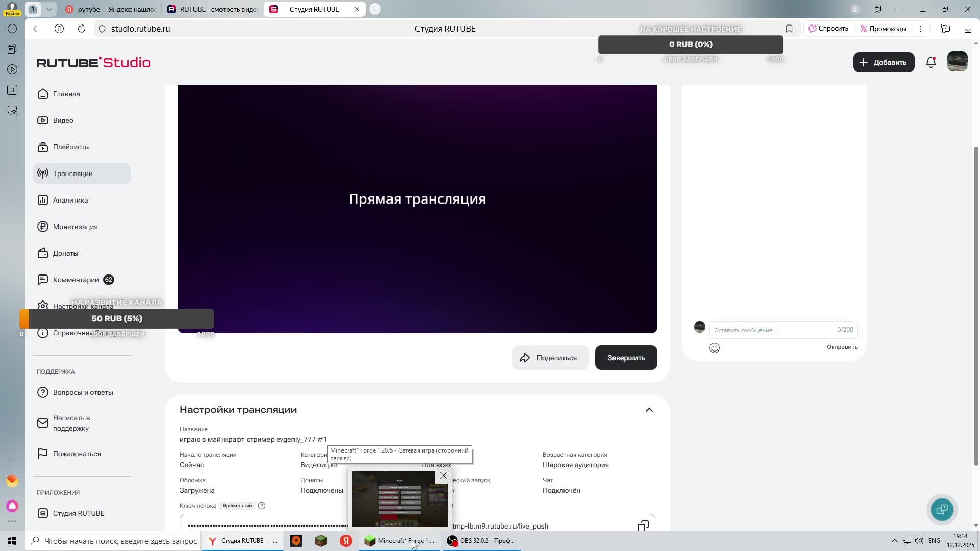Collapse the Настройки трансляции section
Image resolution: width=980 pixels, height=551 pixels.
tap(649, 410)
